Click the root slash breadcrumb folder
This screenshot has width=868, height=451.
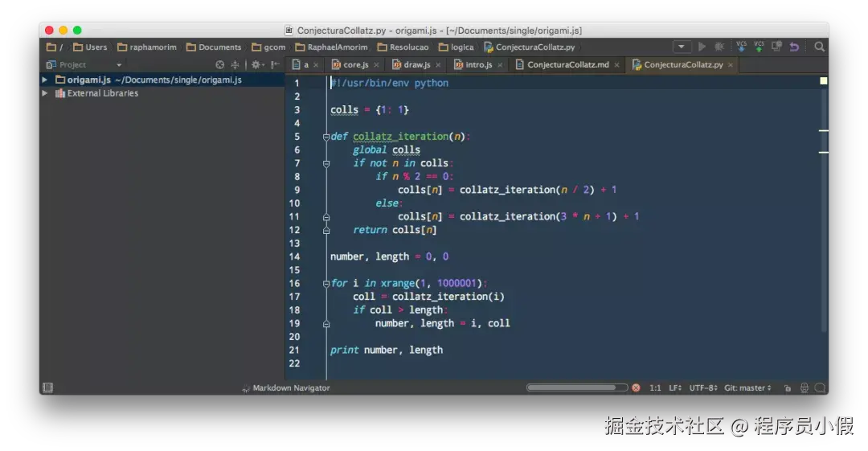pyautogui.click(x=55, y=47)
